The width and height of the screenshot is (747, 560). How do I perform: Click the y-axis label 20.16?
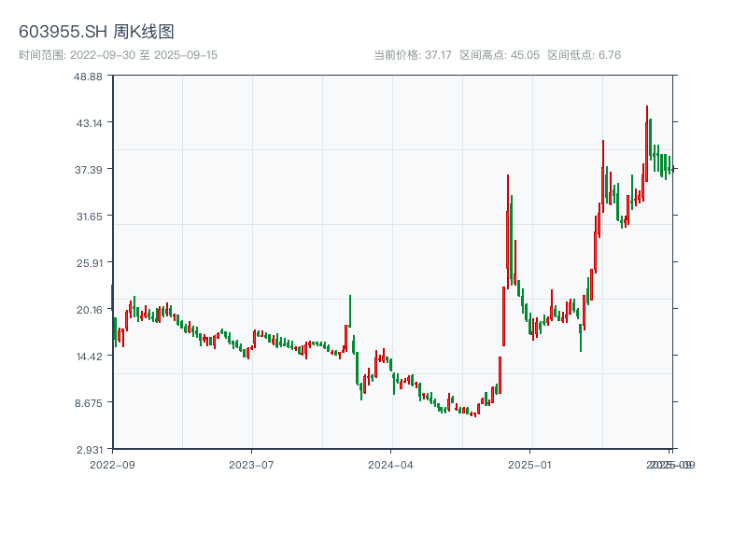(x=89, y=310)
